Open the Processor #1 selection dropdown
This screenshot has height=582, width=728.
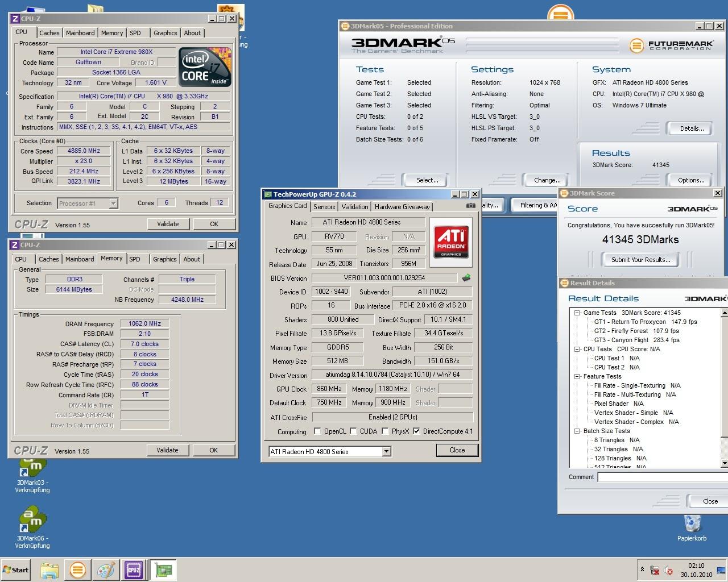tap(113, 203)
